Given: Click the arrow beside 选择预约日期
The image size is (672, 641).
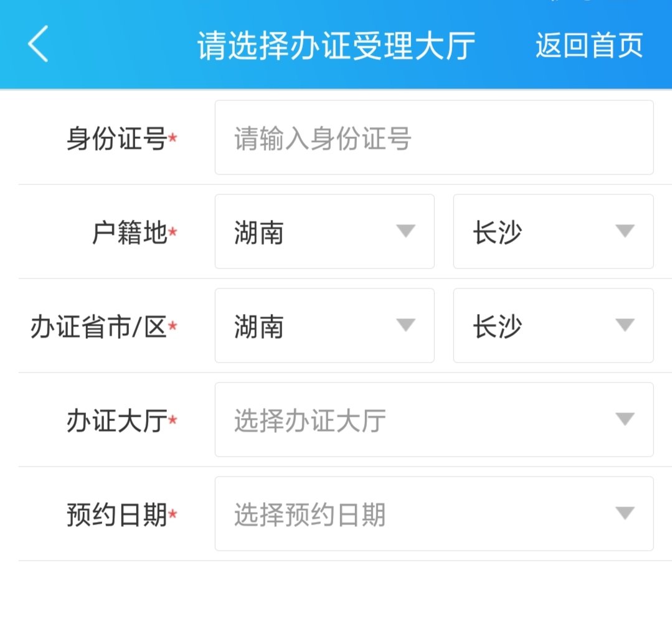Looking at the screenshot, I should (624, 513).
